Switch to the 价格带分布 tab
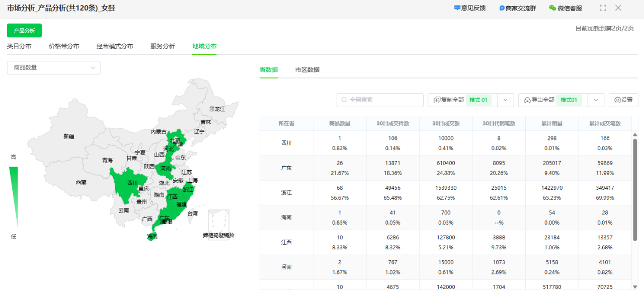The height and width of the screenshot is (291, 644). pyautogui.click(x=64, y=46)
